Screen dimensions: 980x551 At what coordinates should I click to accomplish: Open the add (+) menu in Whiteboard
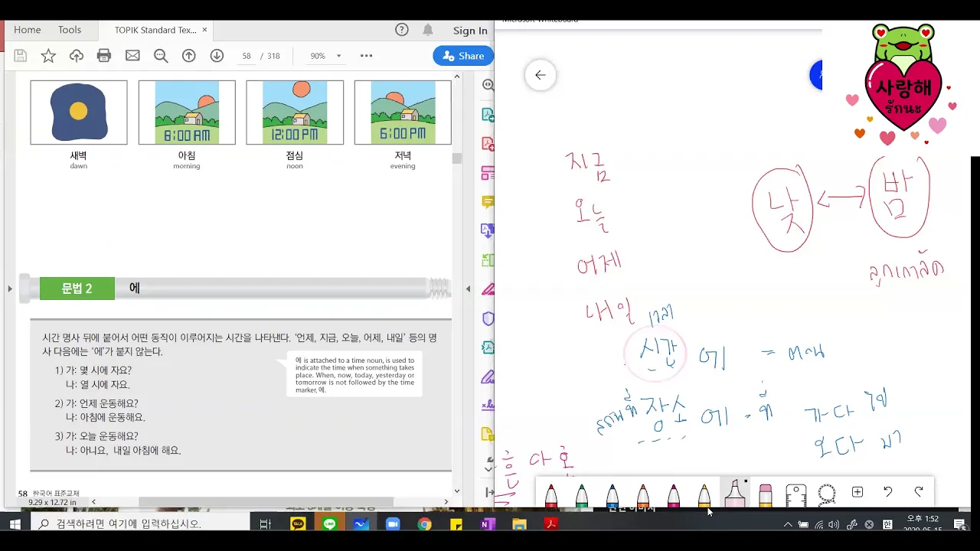pos(857,492)
